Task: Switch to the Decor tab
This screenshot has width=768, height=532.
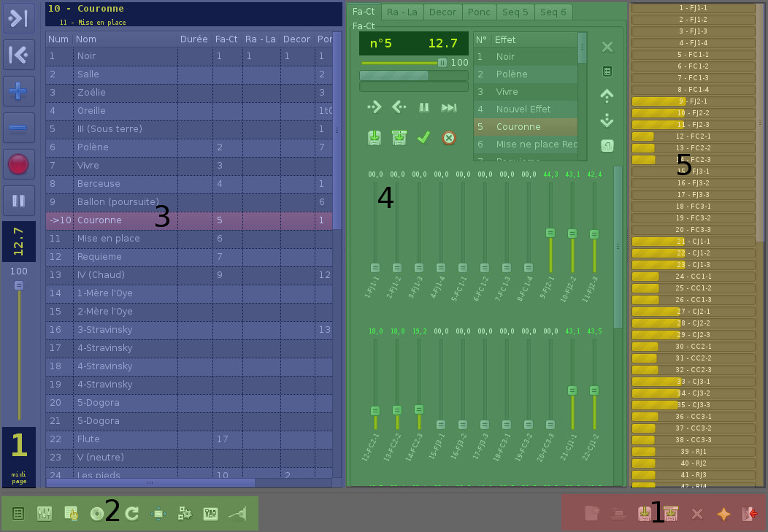Action: click(x=442, y=12)
